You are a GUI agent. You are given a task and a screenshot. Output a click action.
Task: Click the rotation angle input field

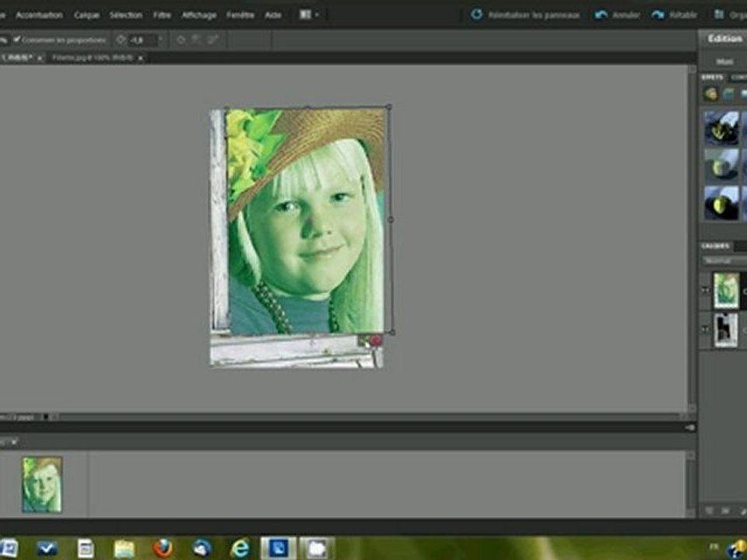tap(142, 40)
